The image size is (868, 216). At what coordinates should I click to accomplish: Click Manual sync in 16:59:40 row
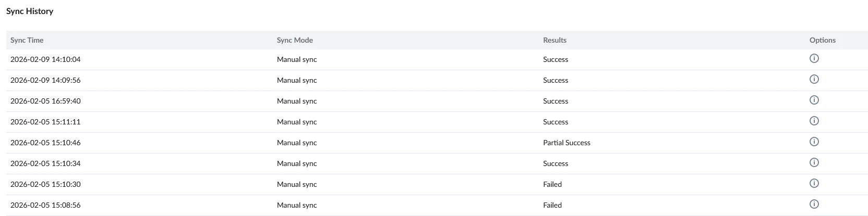click(297, 101)
